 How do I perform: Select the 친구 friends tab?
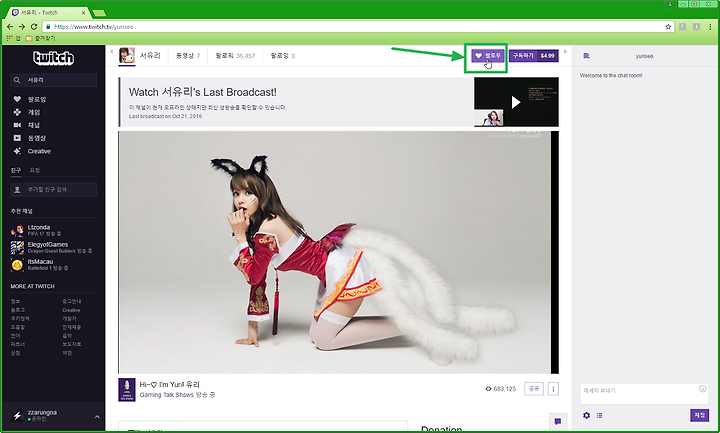pos(16,170)
